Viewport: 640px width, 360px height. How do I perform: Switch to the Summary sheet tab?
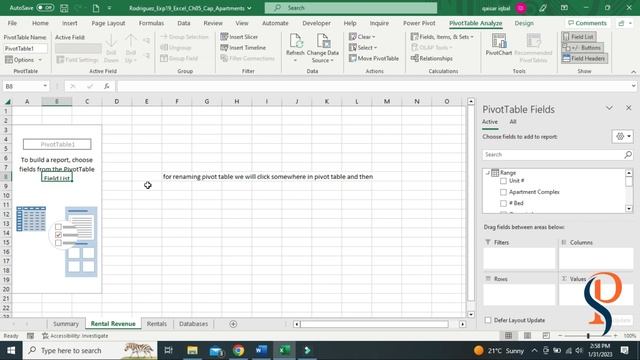[x=66, y=324]
